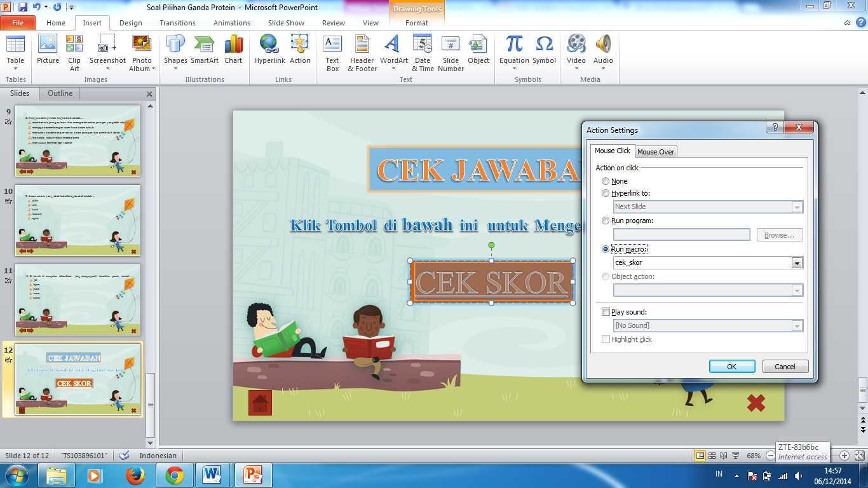Select the 'Run macro' radio button

point(606,249)
